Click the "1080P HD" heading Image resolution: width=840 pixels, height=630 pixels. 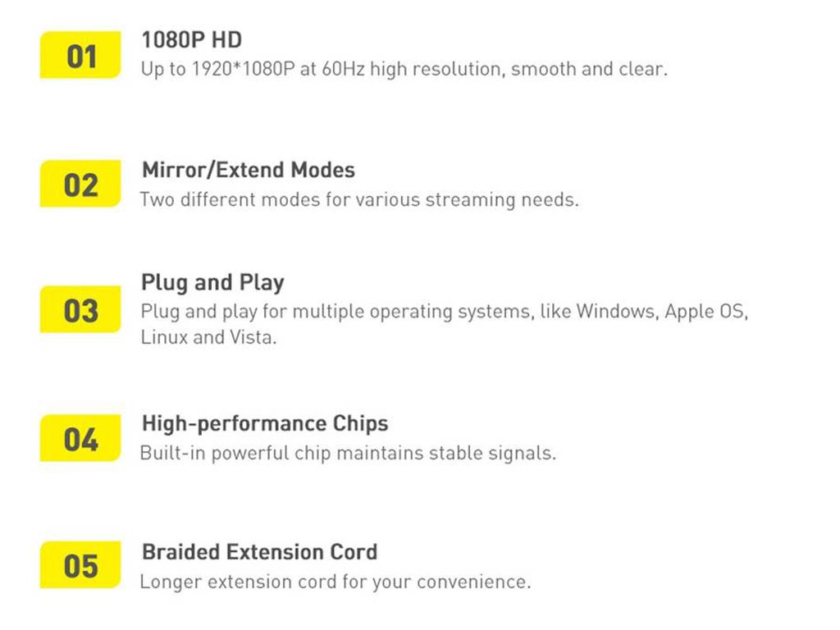[191, 39]
